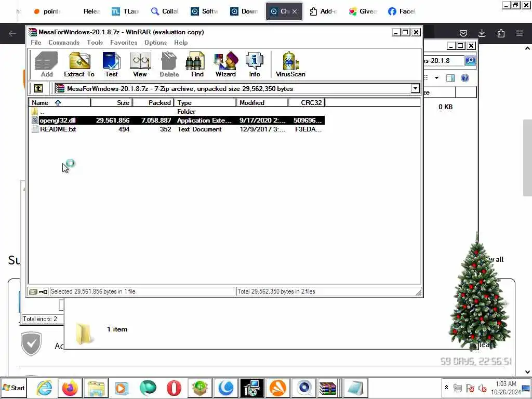Click the Delete toolbar icon

[x=169, y=64]
